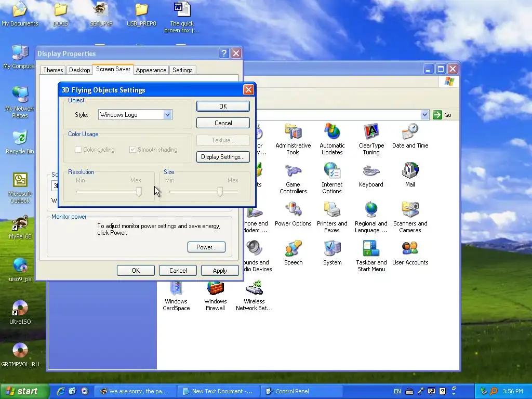Open Power Options icon

[x=293, y=214]
